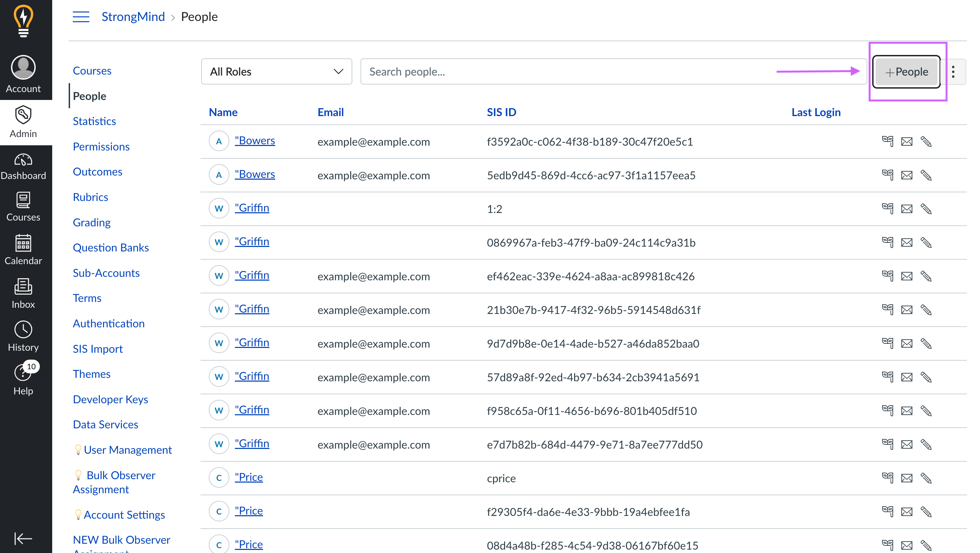Edit Bowers user with SIS ID f3592a0c
The image size is (980, 553).
point(926,142)
